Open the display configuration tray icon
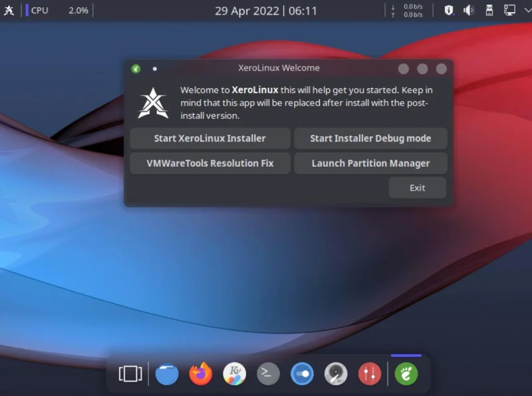Screen dimensions: 532x396 [x=509, y=11]
